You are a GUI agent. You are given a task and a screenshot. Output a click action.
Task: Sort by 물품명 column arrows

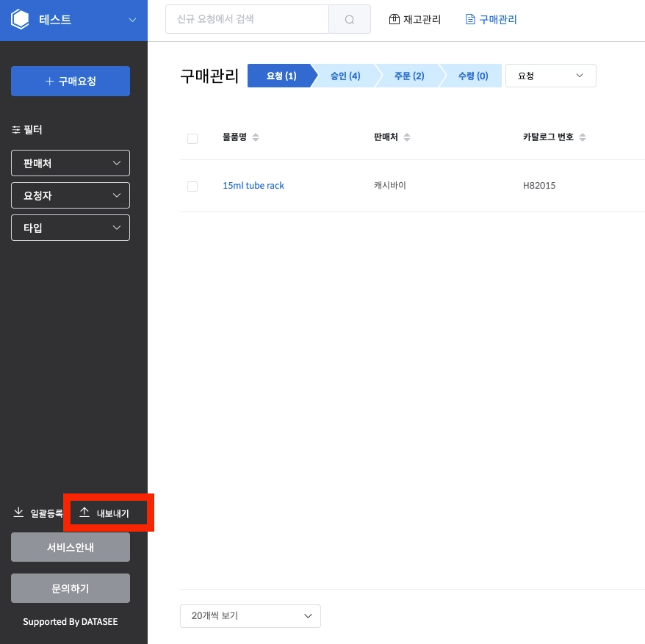click(256, 137)
